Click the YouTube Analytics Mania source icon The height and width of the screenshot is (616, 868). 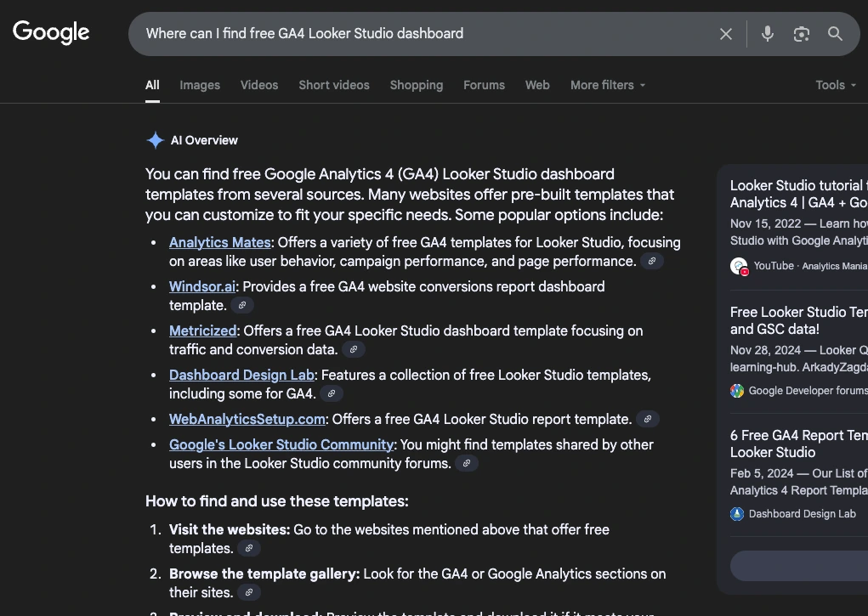pos(739,266)
